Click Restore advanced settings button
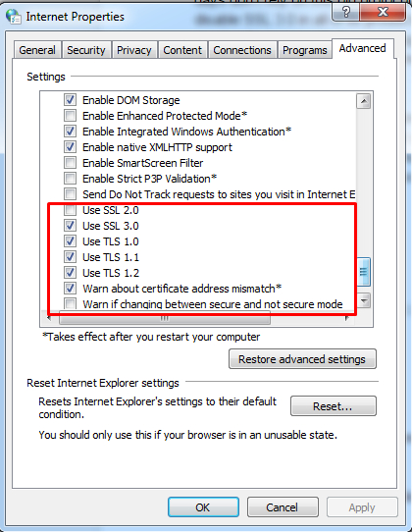412x532 pixels. click(x=302, y=359)
